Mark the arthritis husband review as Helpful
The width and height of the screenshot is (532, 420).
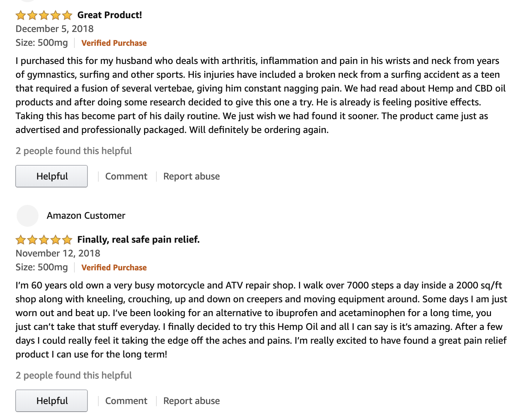pos(52,176)
